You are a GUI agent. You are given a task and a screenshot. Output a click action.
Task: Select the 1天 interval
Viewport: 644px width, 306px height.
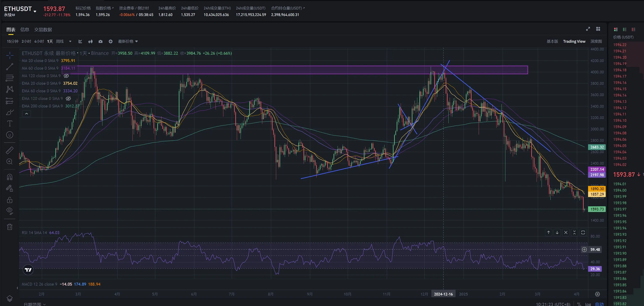coord(50,41)
